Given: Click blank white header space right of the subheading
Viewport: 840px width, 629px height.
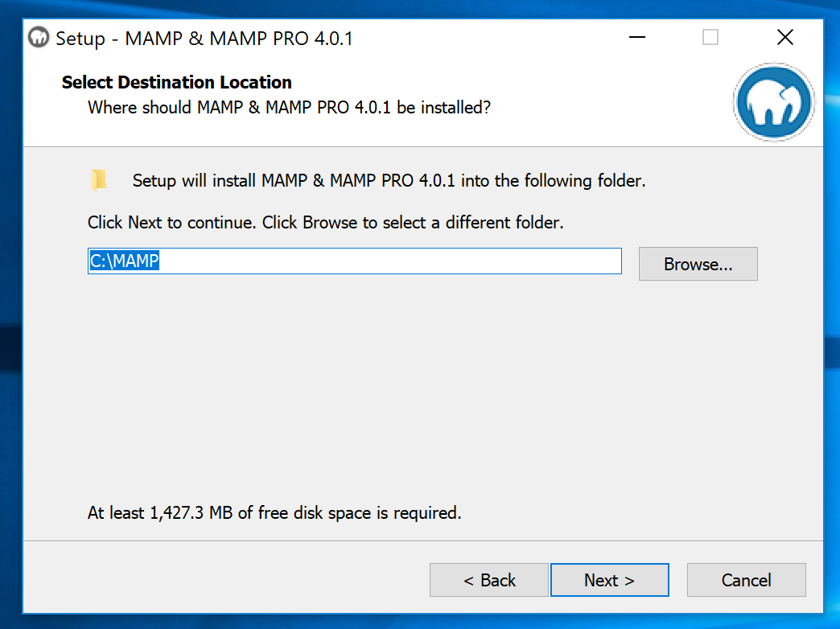Looking at the screenshot, I should click(611, 107).
